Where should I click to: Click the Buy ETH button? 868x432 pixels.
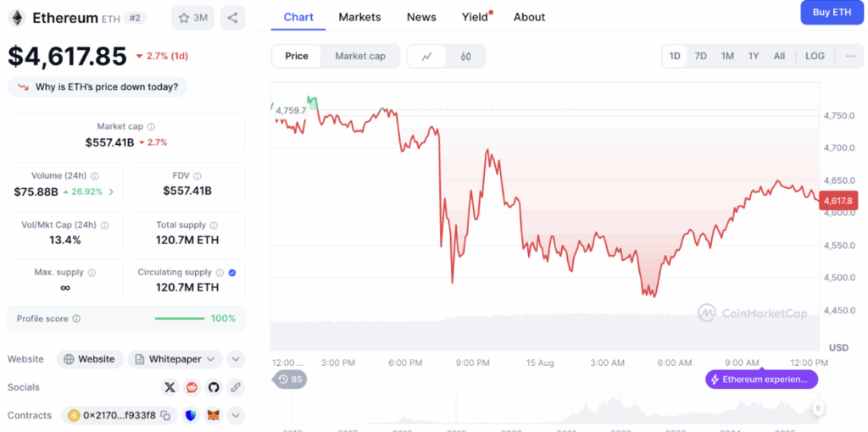point(832,13)
